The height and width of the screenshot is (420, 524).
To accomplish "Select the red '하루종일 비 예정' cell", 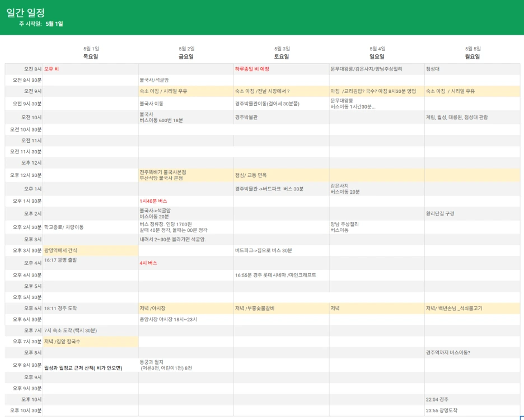I will point(282,69).
